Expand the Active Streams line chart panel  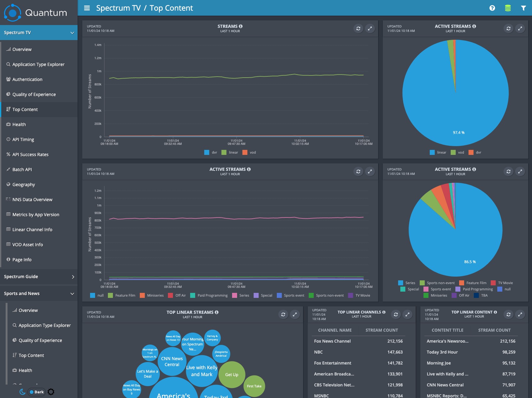pyautogui.click(x=370, y=171)
